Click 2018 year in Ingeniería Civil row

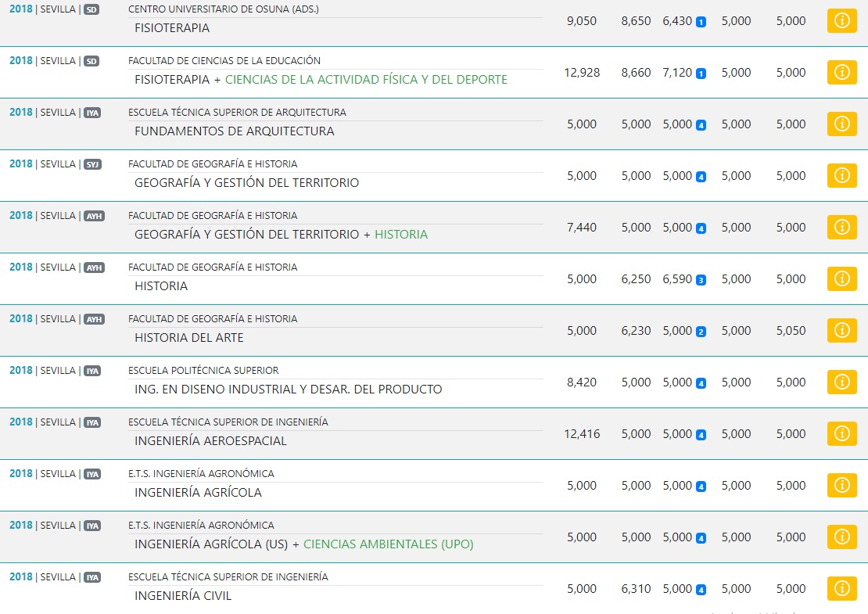point(21,577)
